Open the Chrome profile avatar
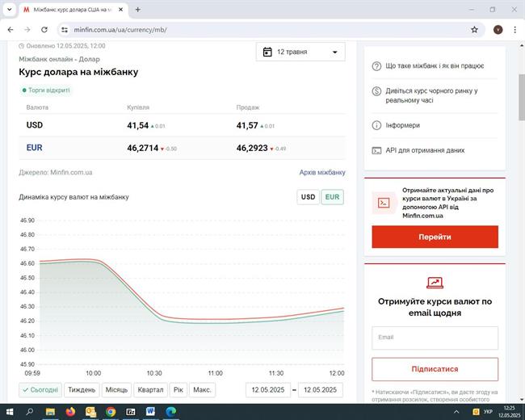 [498, 30]
